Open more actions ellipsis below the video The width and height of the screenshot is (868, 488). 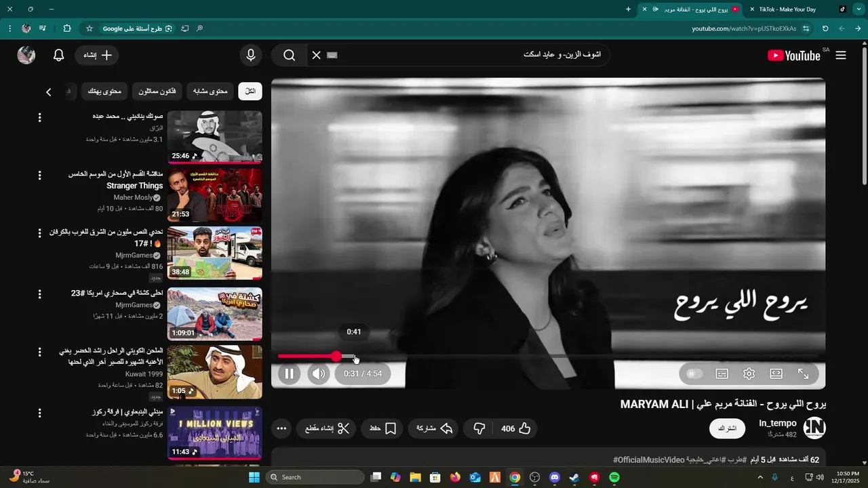(281, 428)
